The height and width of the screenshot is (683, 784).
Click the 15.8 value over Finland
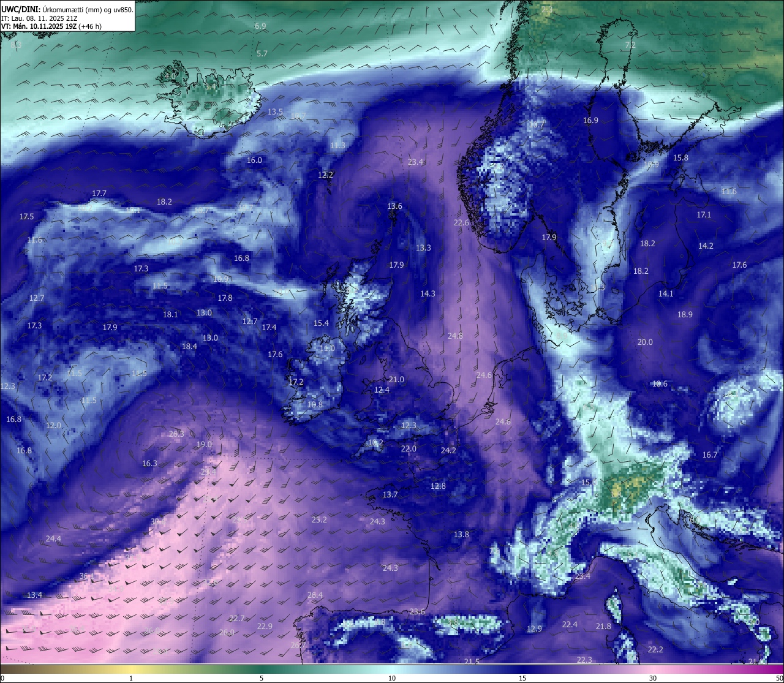(680, 158)
